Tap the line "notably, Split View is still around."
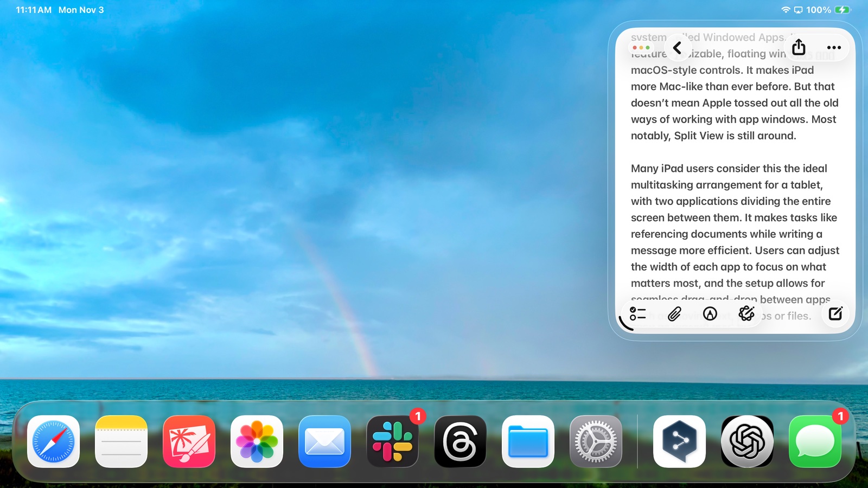Image resolution: width=868 pixels, height=488 pixels. (x=713, y=136)
